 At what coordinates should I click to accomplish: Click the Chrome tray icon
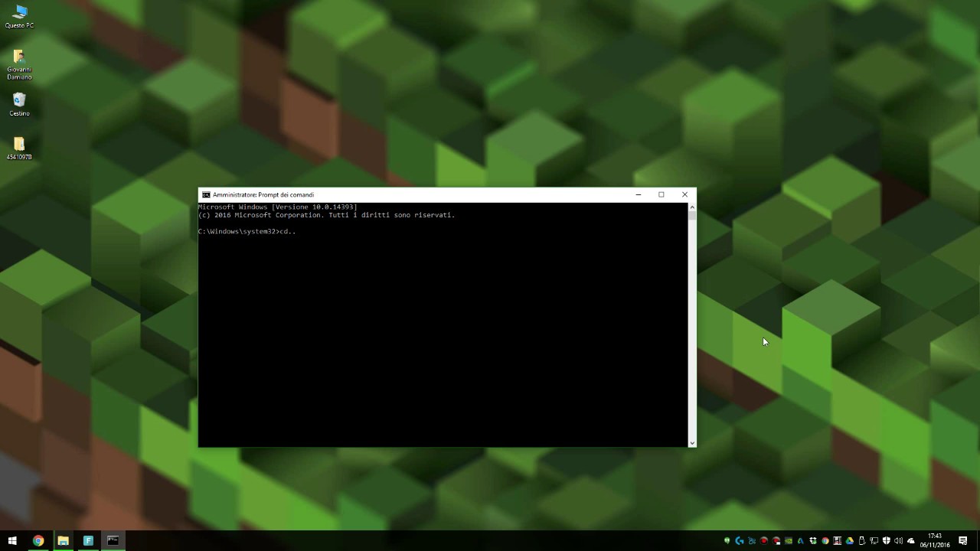(825, 541)
